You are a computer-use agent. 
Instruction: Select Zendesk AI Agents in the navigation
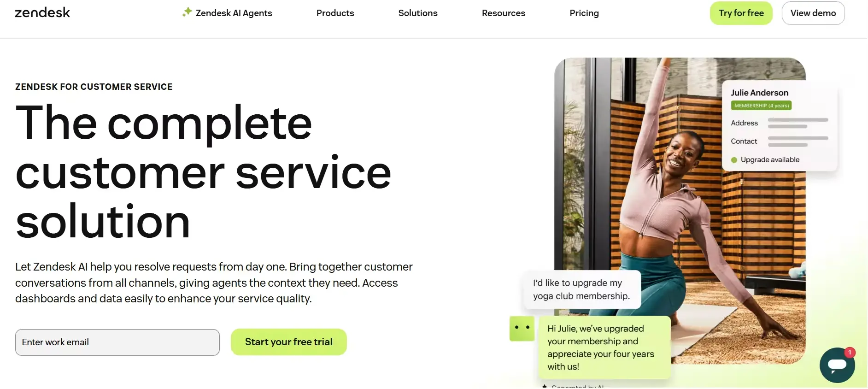[234, 13]
